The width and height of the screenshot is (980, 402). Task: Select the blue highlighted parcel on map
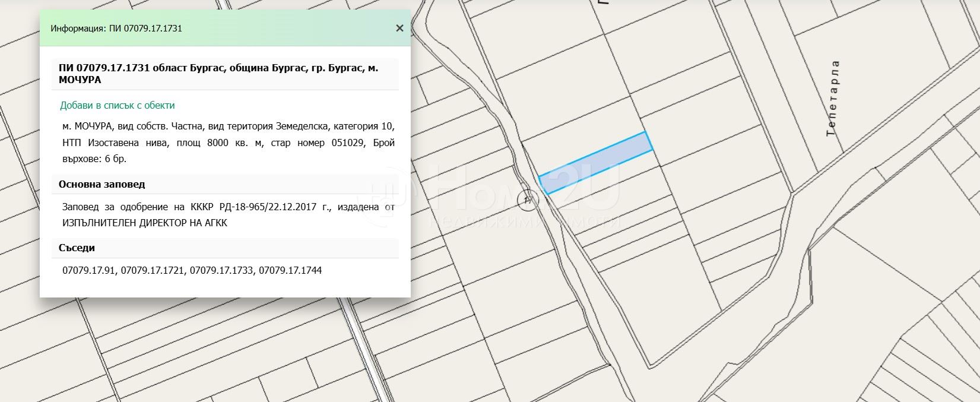point(595,162)
